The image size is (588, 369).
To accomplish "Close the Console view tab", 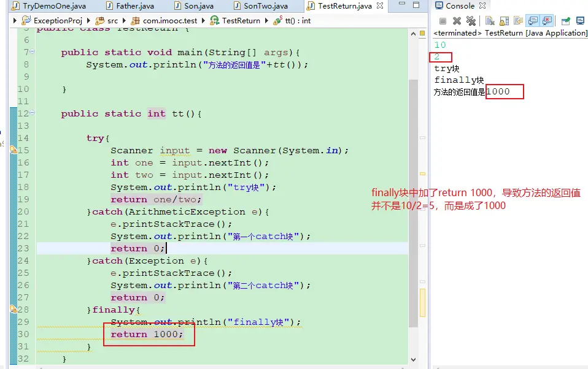I will click(482, 6).
